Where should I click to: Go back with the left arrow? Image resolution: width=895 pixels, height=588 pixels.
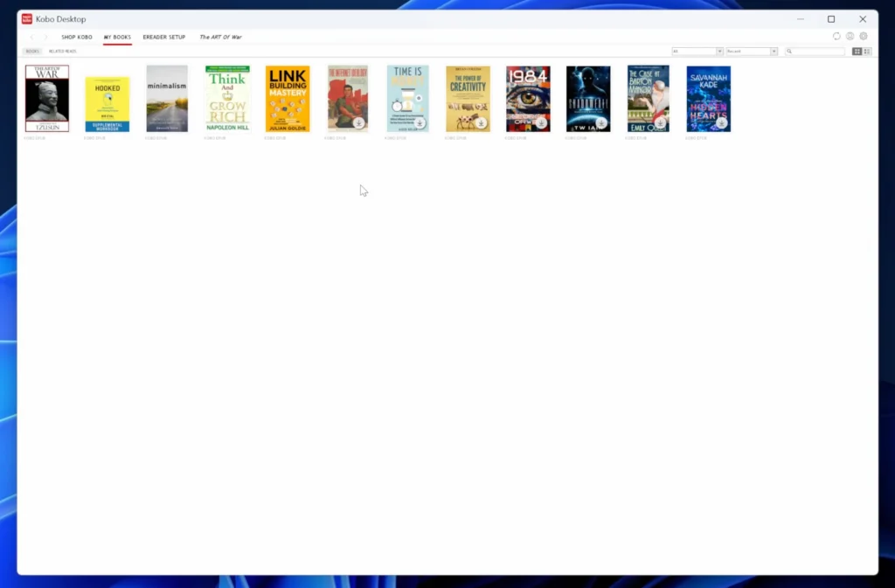point(32,37)
